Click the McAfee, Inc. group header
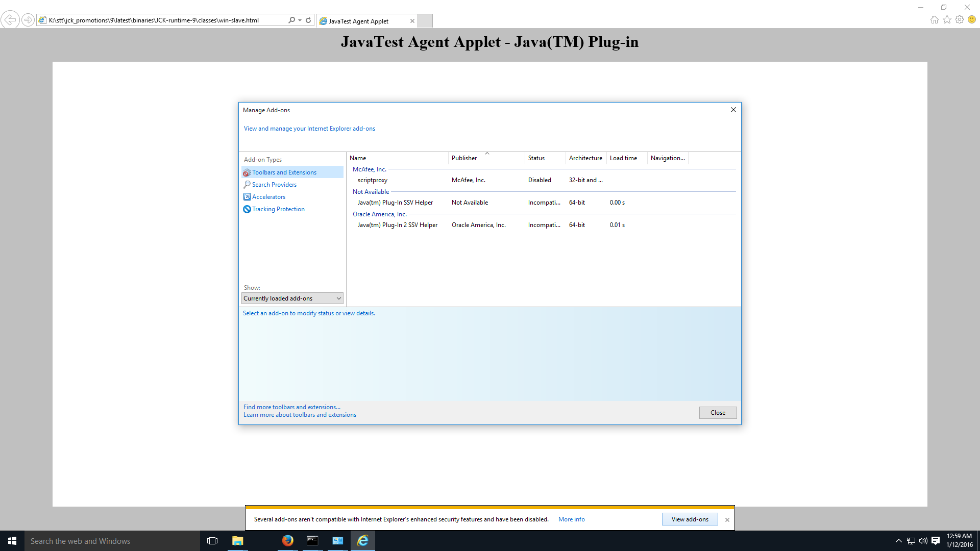 [370, 169]
